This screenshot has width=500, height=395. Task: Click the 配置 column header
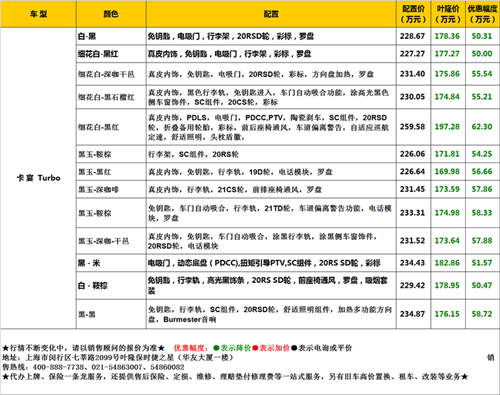pos(271,14)
